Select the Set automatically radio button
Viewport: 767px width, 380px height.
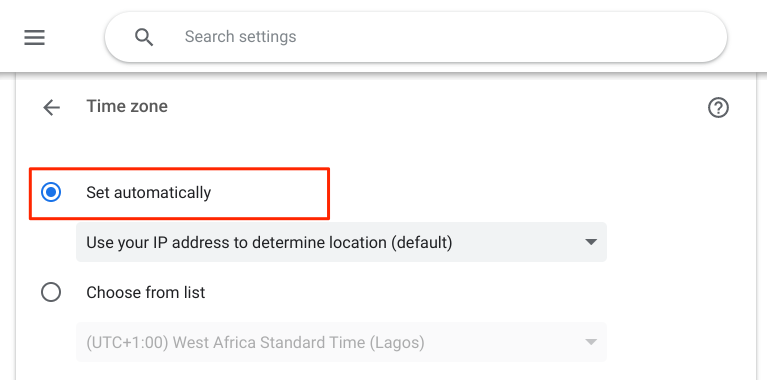pyautogui.click(x=51, y=192)
